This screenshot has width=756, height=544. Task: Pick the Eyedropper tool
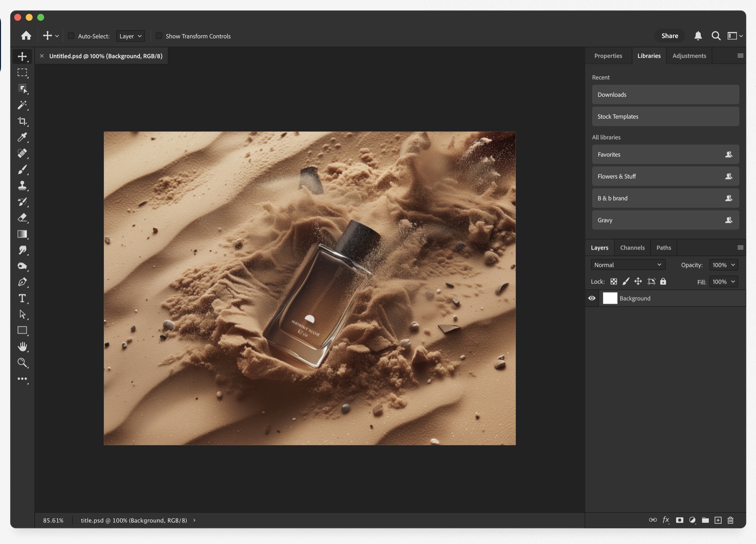[22, 137]
